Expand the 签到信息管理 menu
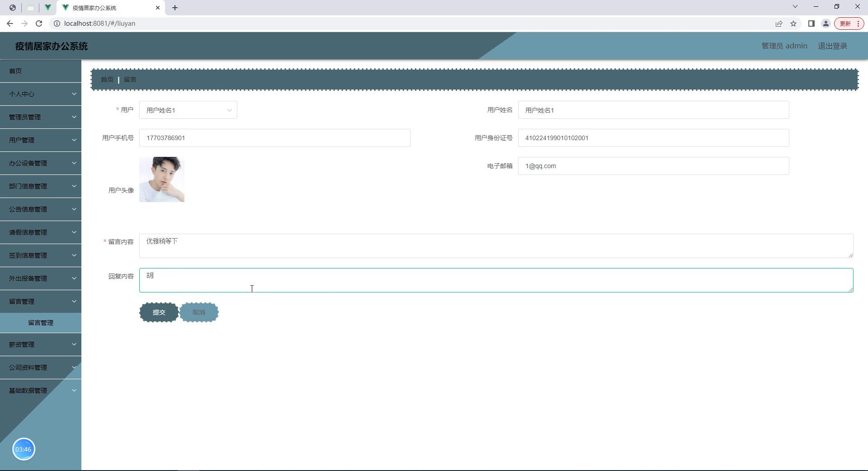Viewport: 868px width, 471px height. pos(41,255)
